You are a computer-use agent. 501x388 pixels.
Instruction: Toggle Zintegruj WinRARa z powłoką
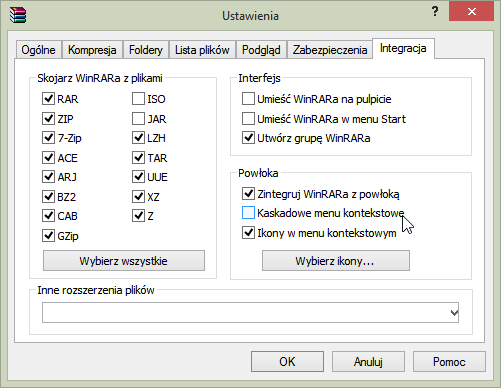tap(248, 193)
